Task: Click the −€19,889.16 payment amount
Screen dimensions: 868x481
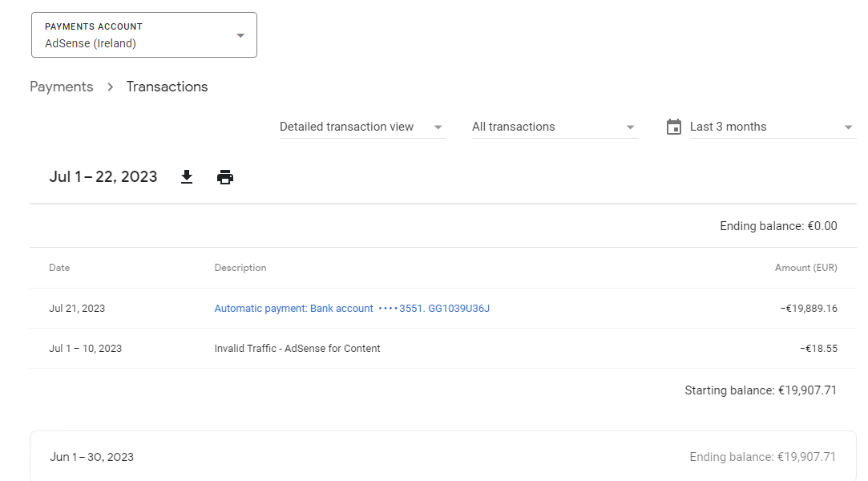Action: tap(808, 309)
